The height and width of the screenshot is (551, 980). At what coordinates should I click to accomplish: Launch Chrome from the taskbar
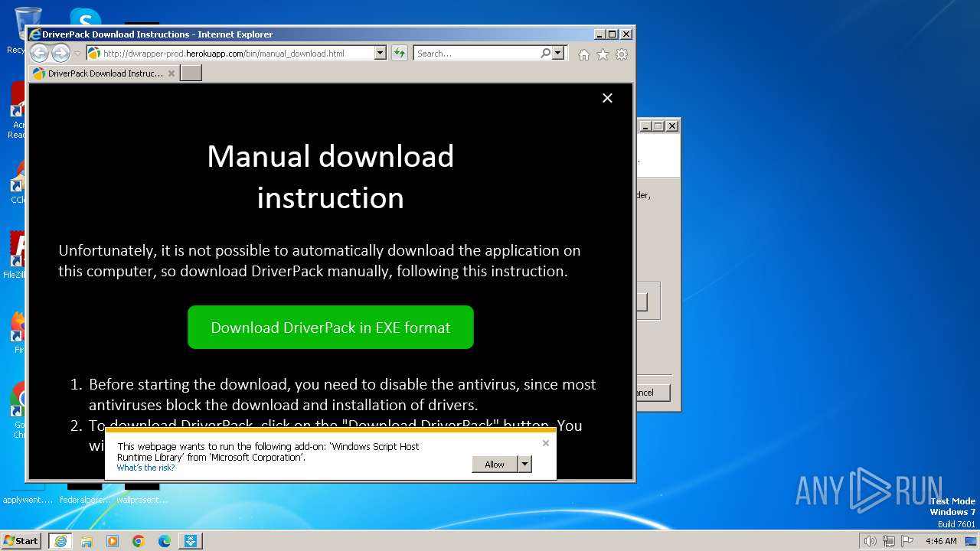(x=139, y=541)
